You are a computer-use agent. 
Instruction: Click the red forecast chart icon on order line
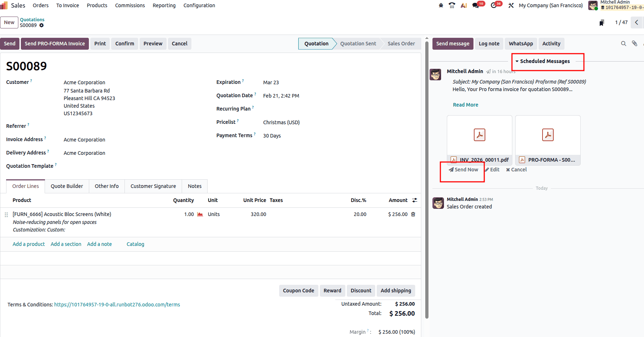tap(200, 214)
